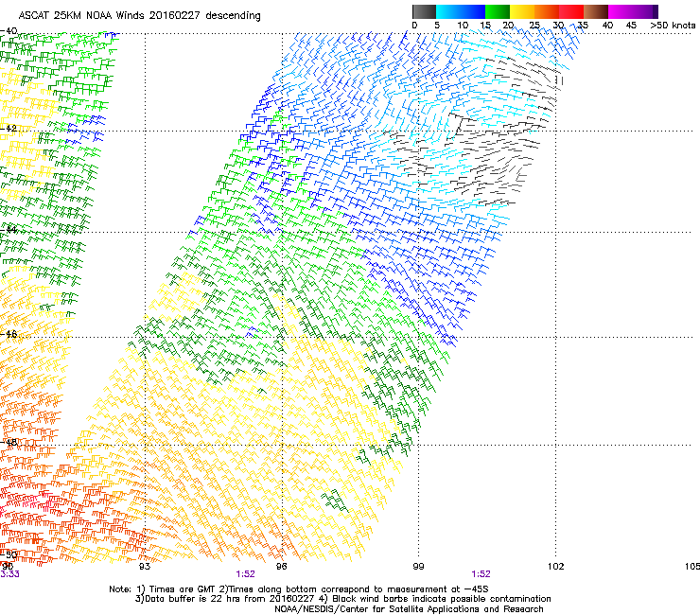Click the '96' longitude label
Viewport: 700px width, 615px height.
pos(281,567)
